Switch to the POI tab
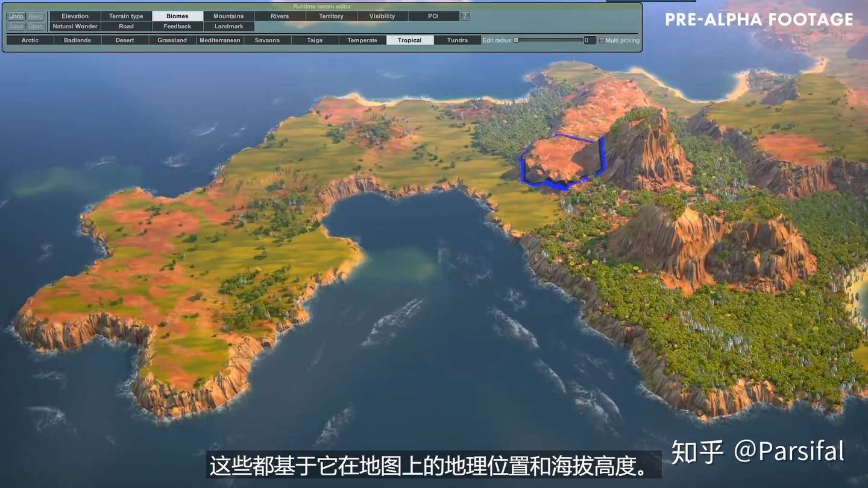The height and width of the screenshot is (488, 868). pyautogui.click(x=433, y=16)
